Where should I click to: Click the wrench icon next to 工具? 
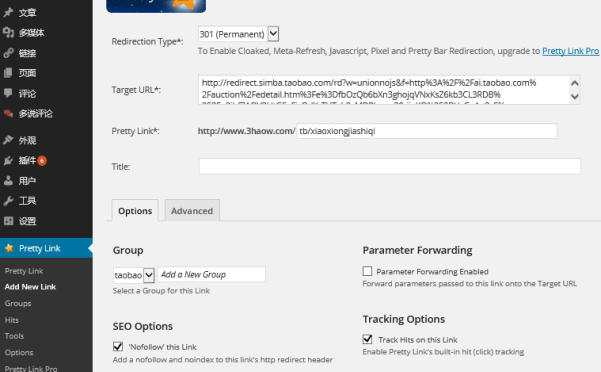coord(8,200)
